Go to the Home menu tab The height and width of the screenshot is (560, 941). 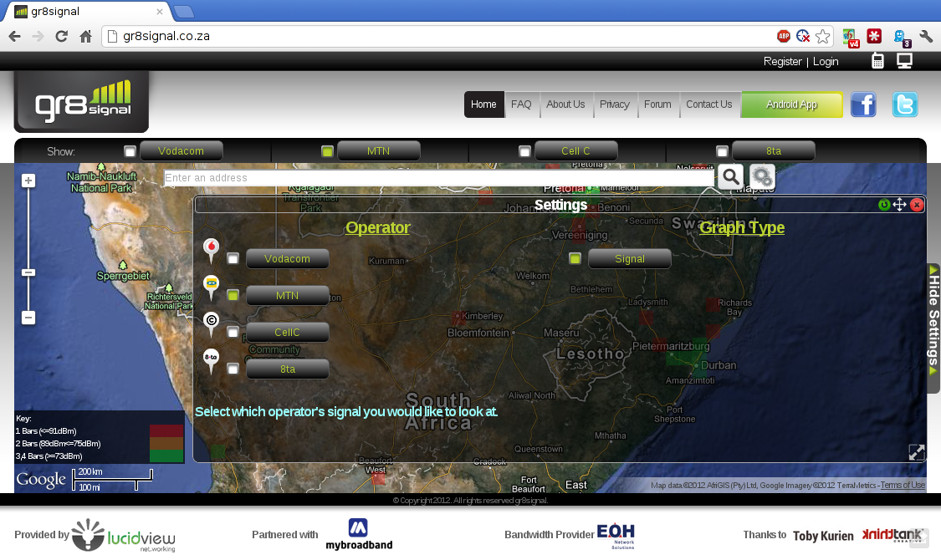coord(483,104)
